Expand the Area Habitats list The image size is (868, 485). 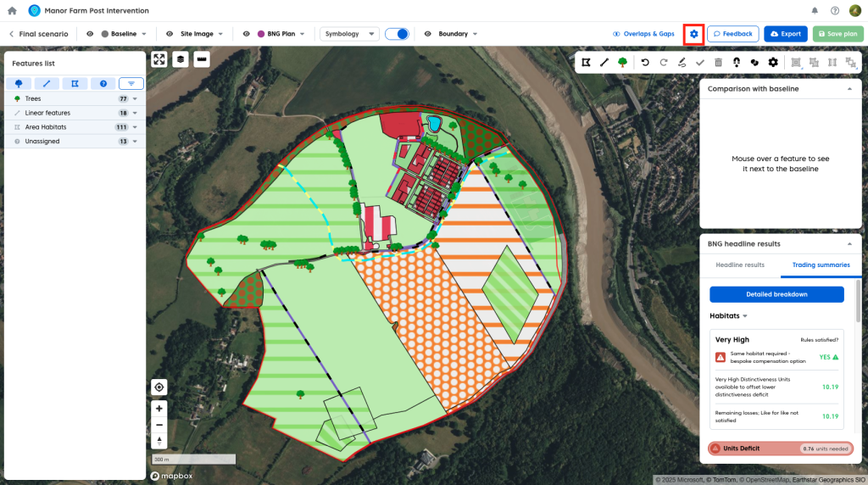click(135, 127)
